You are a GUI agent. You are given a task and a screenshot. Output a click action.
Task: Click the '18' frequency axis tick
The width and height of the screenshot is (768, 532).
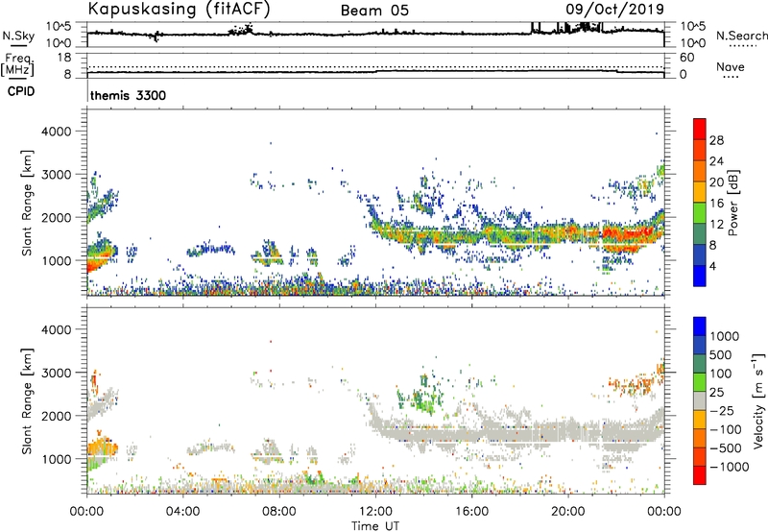[64, 57]
